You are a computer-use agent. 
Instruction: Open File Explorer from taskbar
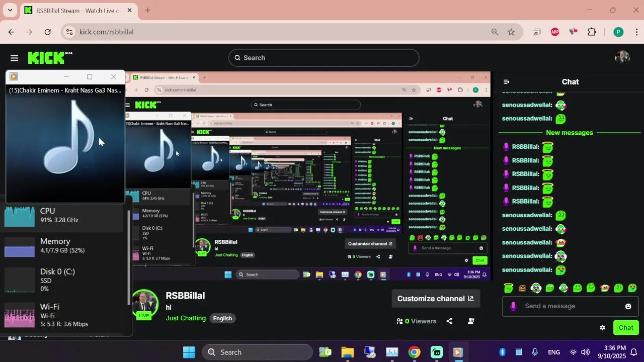click(347, 352)
